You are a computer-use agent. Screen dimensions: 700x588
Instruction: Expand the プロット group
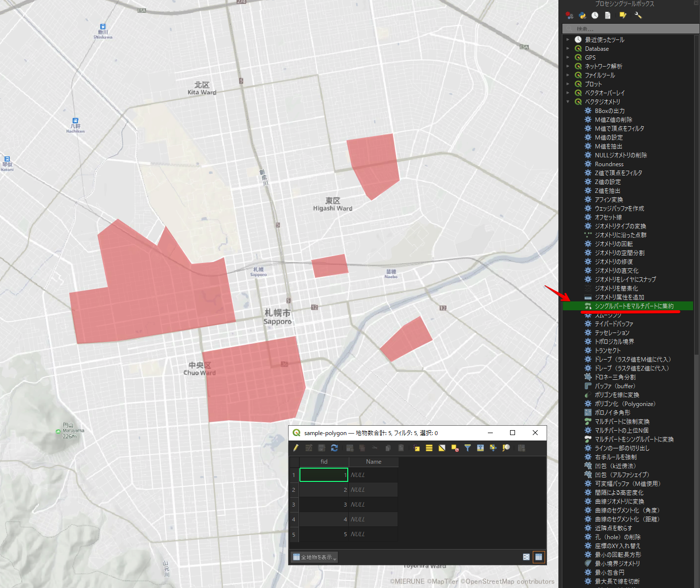pyautogui.click(x=568, y=84)
